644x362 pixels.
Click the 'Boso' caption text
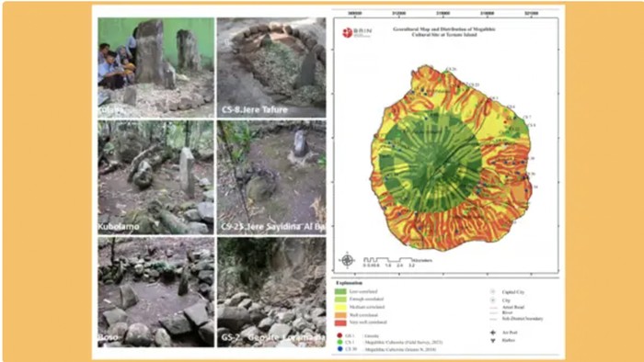pos(108,337)
